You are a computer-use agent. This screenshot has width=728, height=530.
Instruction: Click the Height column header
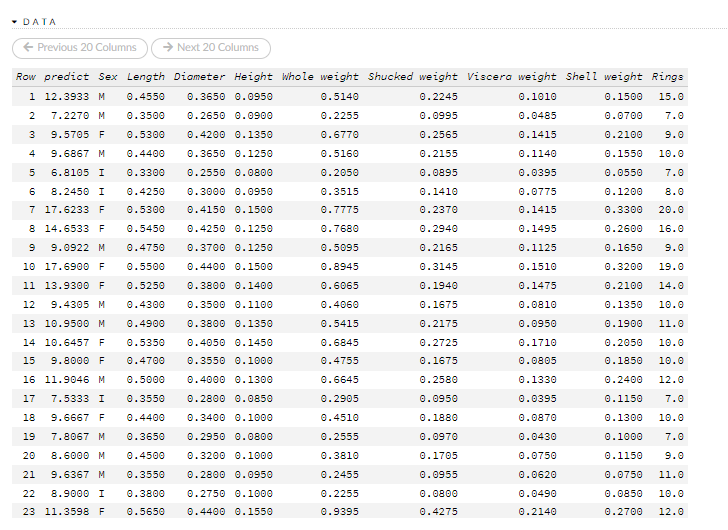(254, 77)
